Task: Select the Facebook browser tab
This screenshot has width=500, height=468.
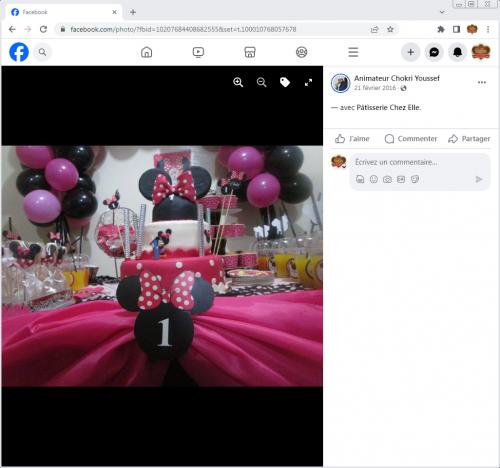Action: [63, 12]
